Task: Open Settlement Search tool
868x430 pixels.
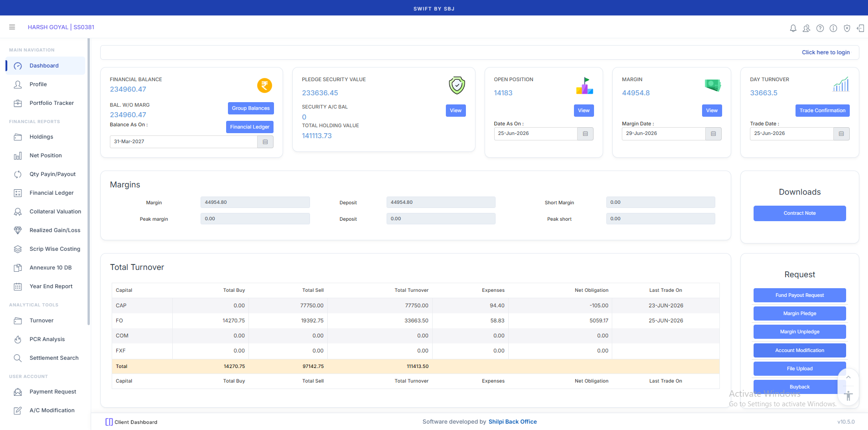Action: (x=46, y=358)
